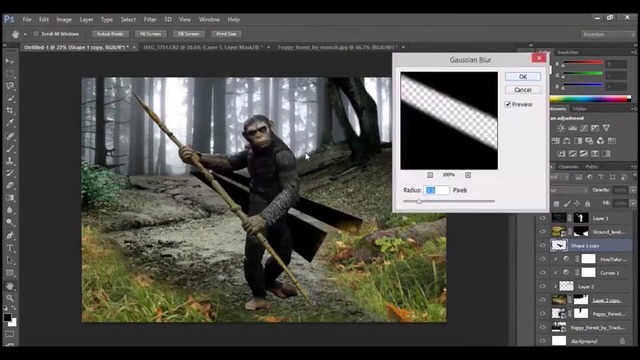Viewport: 640px width, 360px height.
Task: Select the Eraser tool
Action: pyautogui.click(x=10, y=185)
